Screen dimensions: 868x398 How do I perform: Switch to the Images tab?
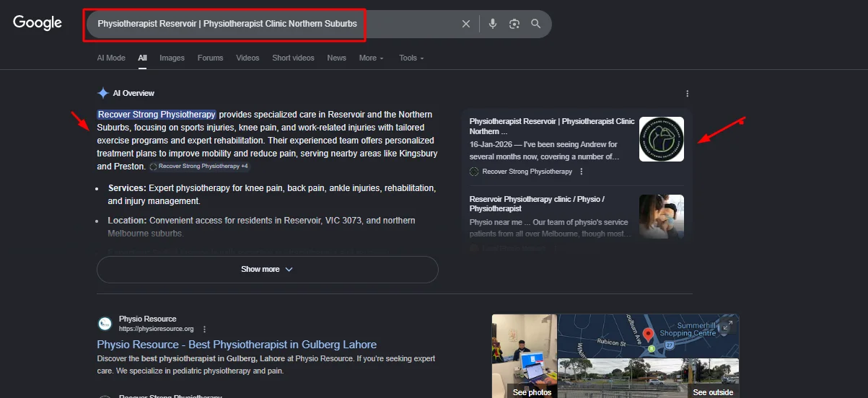pos(172,58)
